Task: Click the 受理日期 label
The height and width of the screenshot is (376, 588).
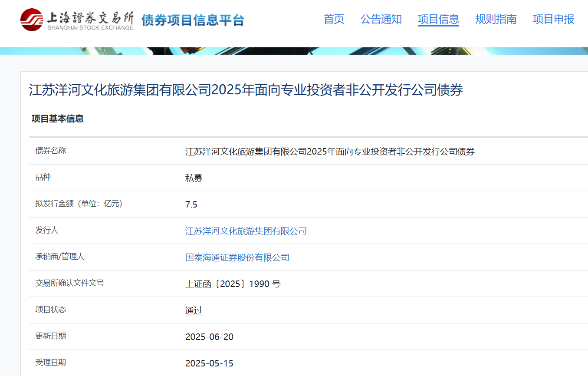Action: pyautogui.click(x=50, y=363)
